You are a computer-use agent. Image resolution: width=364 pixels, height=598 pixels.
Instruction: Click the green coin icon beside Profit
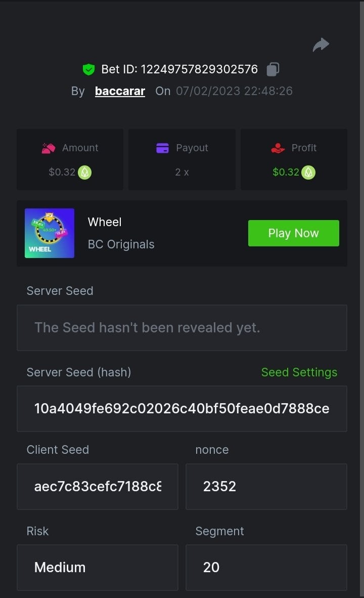[x=308, y=173]
